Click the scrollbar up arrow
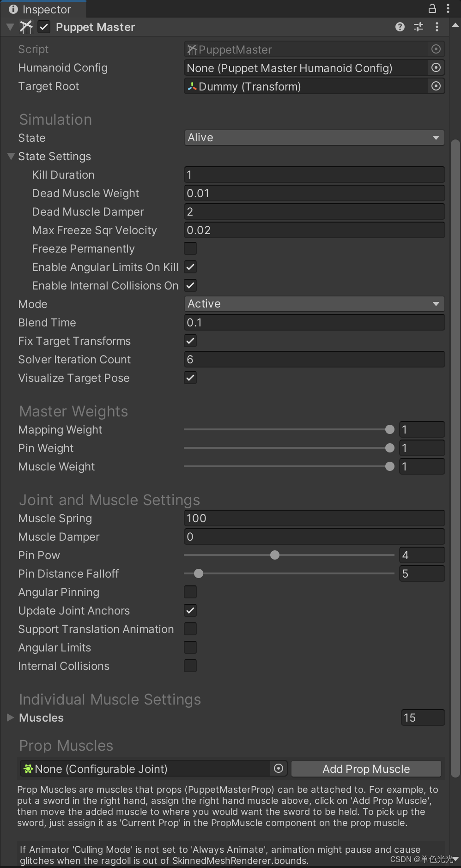Image resolution: width=461 pixels, height=868 pixels. [455, 26]
